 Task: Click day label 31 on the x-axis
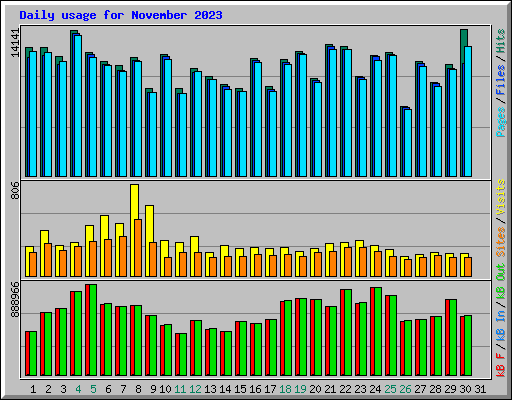pos(480,389)
